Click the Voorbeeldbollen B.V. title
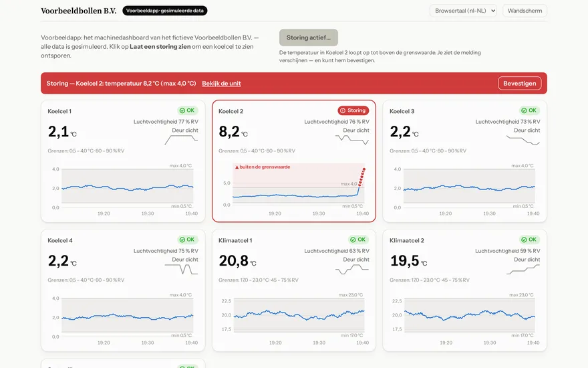The height and width of the screenshot is (368, 588). coord(79,11)
